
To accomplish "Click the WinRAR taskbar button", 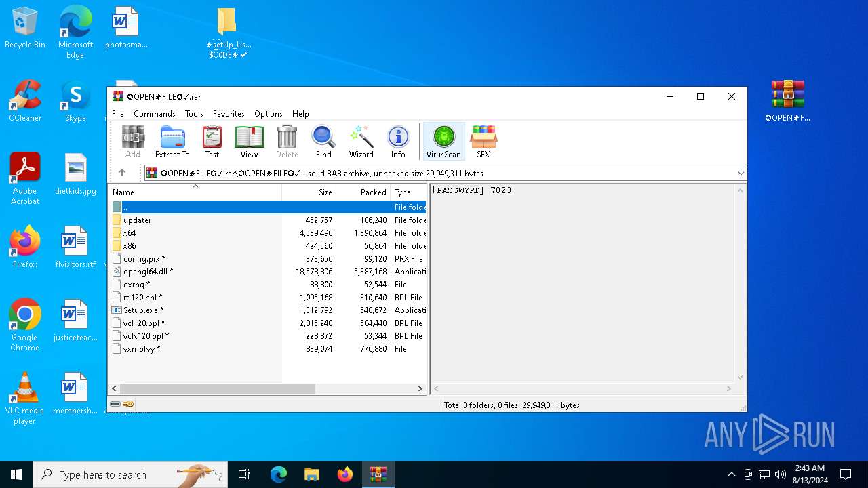I will coord(378,474).
